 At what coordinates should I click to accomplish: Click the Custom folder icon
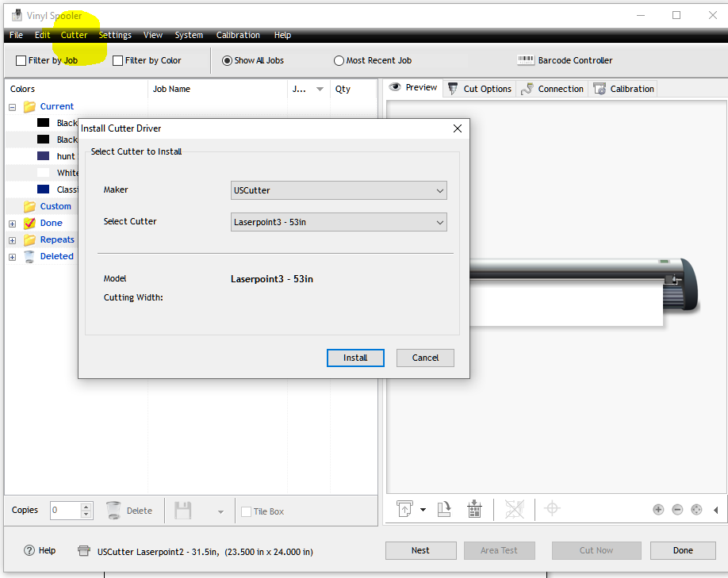tap(29, 206)
